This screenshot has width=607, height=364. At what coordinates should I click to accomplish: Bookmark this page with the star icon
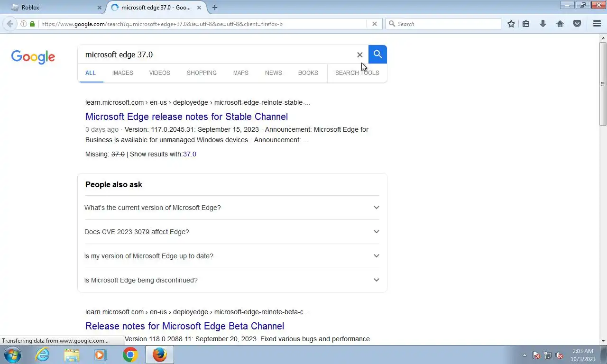pyautogui.click(x=511, y=24)
